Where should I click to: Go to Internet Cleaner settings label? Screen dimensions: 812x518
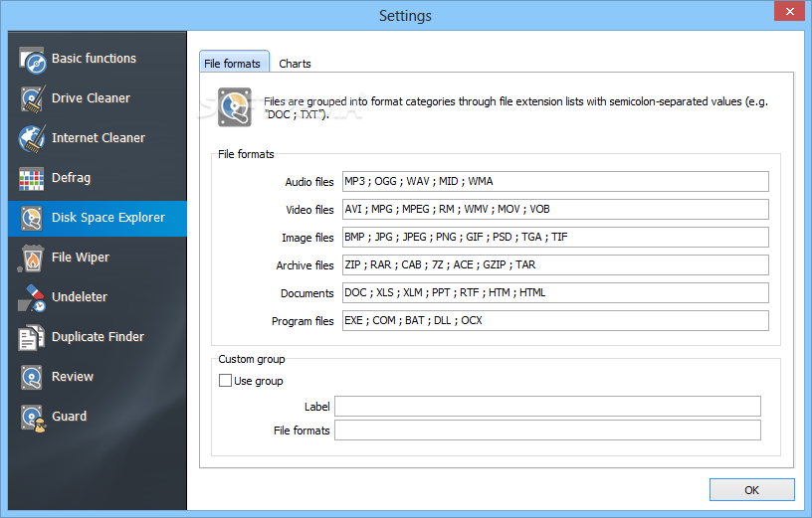pos(99,138)
